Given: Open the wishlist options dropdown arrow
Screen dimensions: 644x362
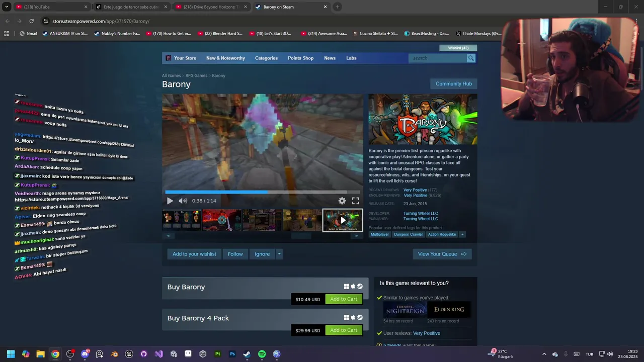Looking at the screenshot, I should point(279,254).
